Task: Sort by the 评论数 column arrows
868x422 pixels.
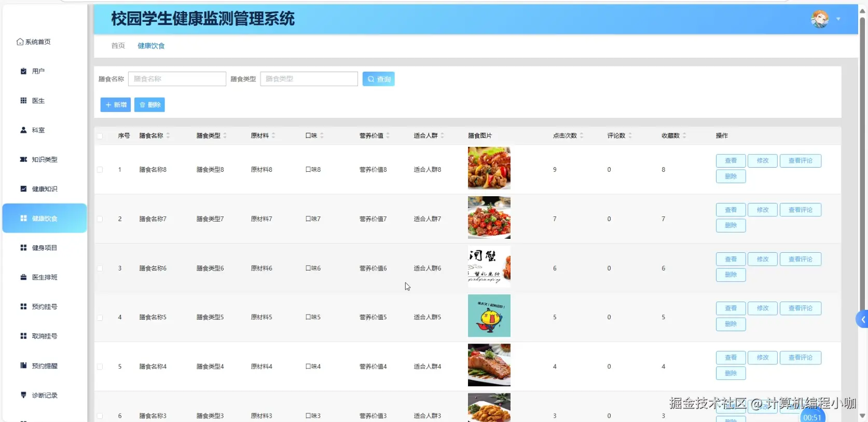Action: [630, 135]
